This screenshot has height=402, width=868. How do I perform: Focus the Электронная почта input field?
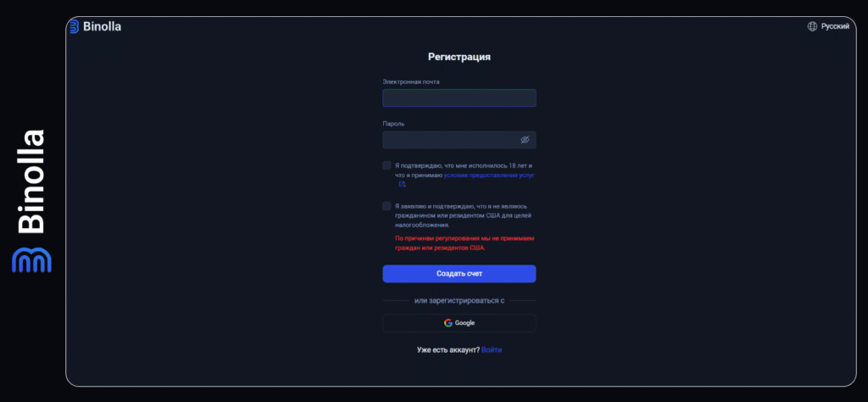pyautogui.click(x=459, y=98)
